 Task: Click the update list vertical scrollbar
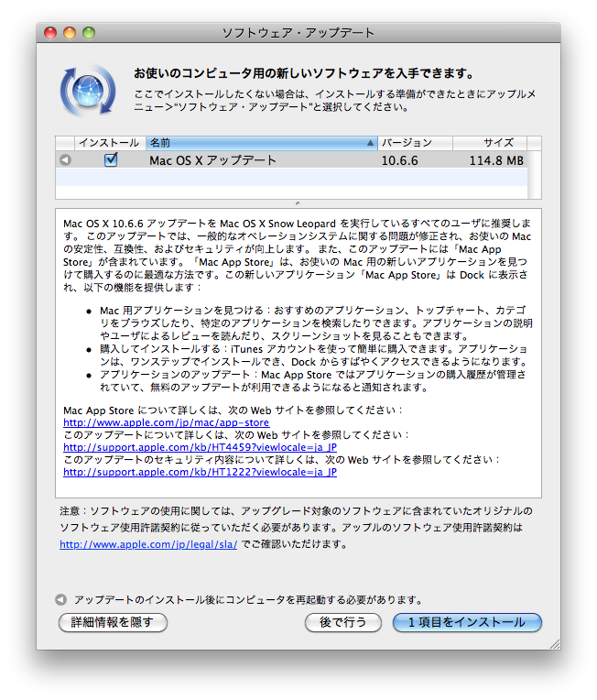(x=534, y=175)
